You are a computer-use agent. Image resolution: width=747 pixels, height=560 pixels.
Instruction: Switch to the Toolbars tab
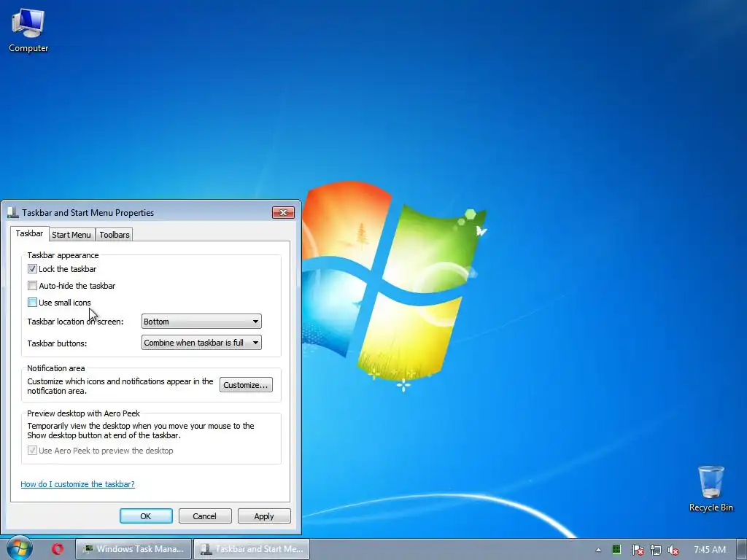pos(115,235)
